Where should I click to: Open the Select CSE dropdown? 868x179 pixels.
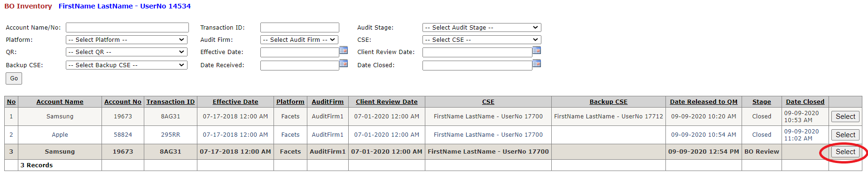coord(482,40)
